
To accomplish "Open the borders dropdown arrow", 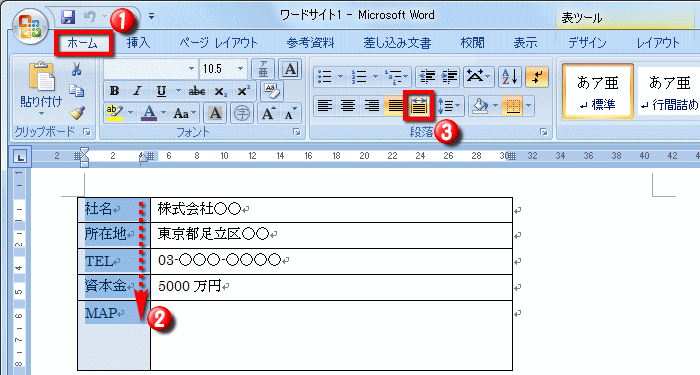I will [x=529, y=106].
